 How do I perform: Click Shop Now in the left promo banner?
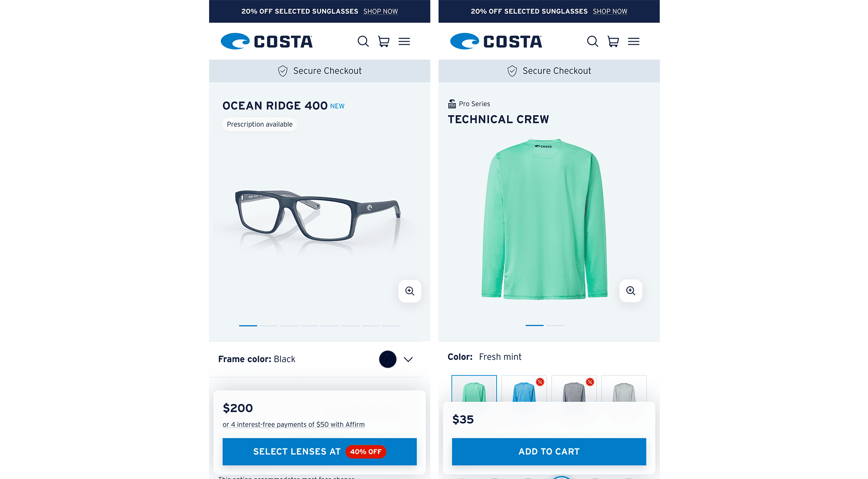pyautogui.click(x=381, y=11)
